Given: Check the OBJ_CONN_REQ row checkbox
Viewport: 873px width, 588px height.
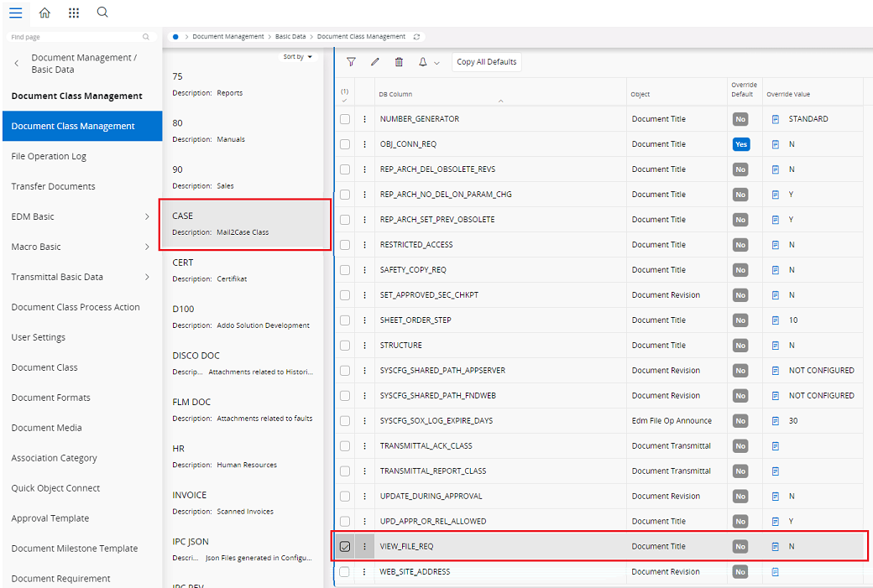Looking at the screenshot, I should 345,144.
